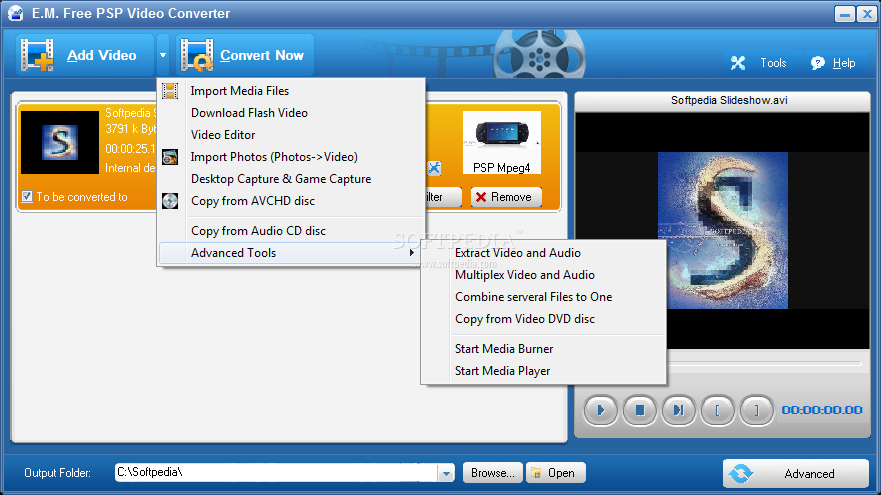881x495 pixels.
Task: Choose Combine serveral Files to One
Action: tap(544, 297)
